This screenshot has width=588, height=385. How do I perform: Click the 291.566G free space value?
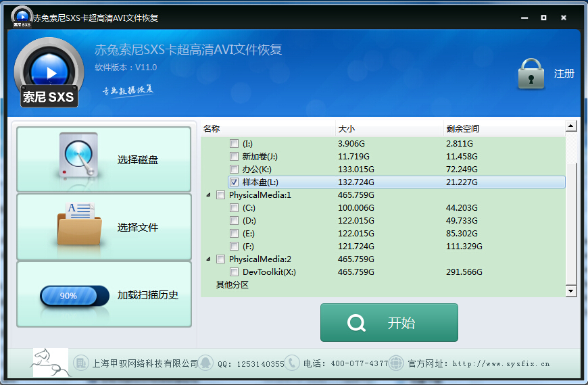click(x=464, y=272)
